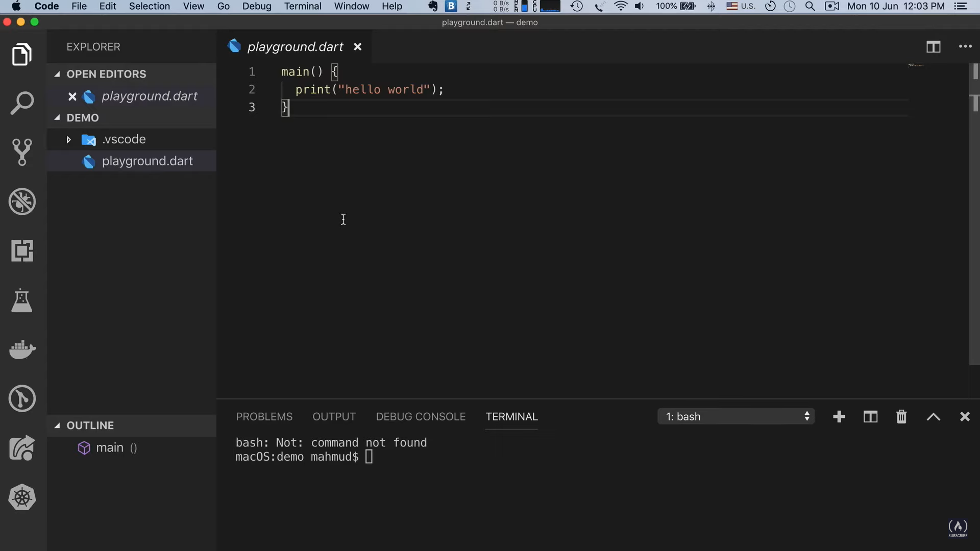The width and height of the screenshot is (980, 551).
Task: Switch to the PROBLEMS tab in panel
Action: [x=264, y=416]
